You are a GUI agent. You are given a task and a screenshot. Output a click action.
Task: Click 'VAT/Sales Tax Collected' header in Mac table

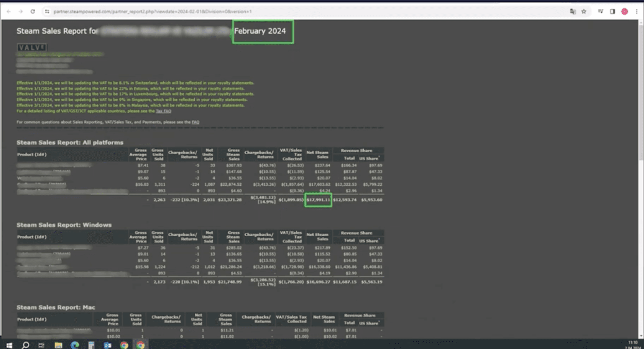[291, 319]
